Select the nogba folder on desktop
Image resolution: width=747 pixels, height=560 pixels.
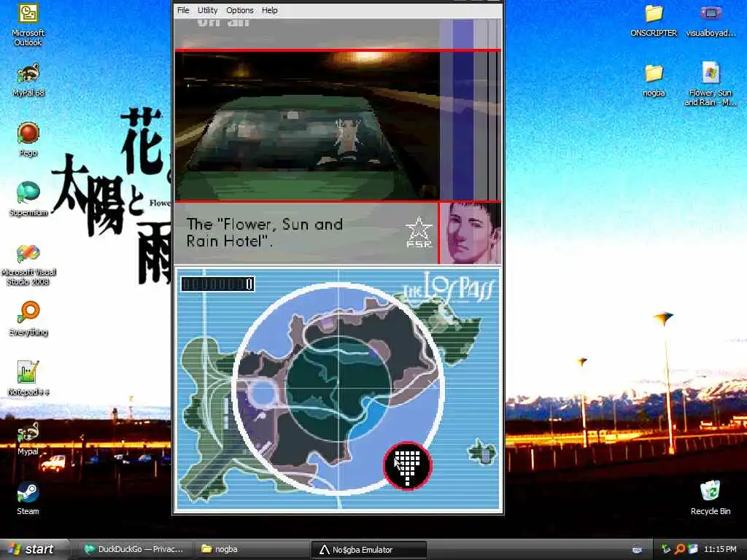pos(654,80)
